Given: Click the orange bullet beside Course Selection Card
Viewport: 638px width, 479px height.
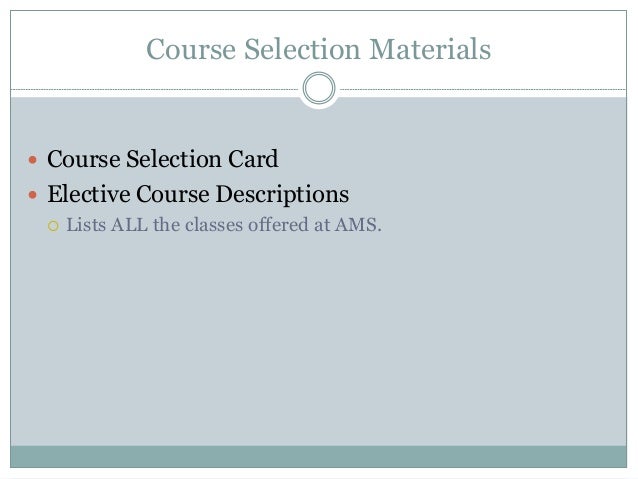Looking at the screenshot, I should pyautogui.click(x=33, y=160).
